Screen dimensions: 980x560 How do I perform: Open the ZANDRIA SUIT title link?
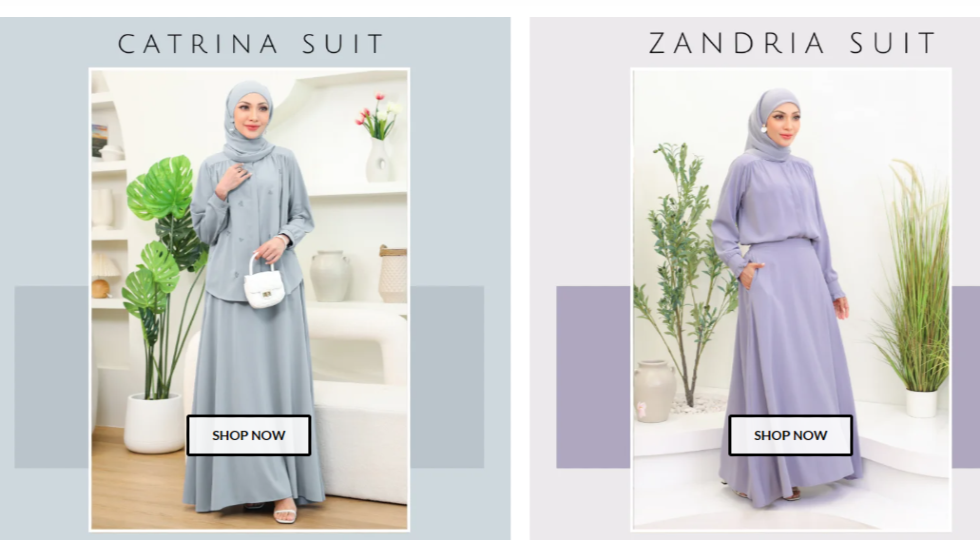(792, 44)
